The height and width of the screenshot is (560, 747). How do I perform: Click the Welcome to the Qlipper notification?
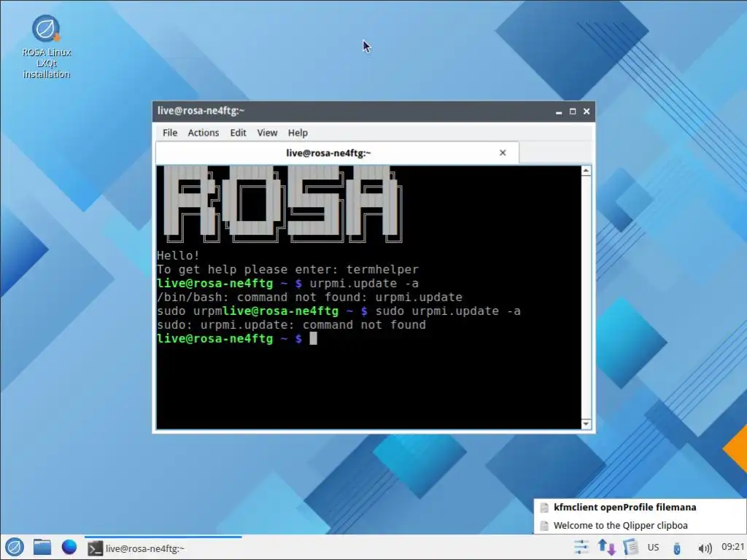point(640,526)
